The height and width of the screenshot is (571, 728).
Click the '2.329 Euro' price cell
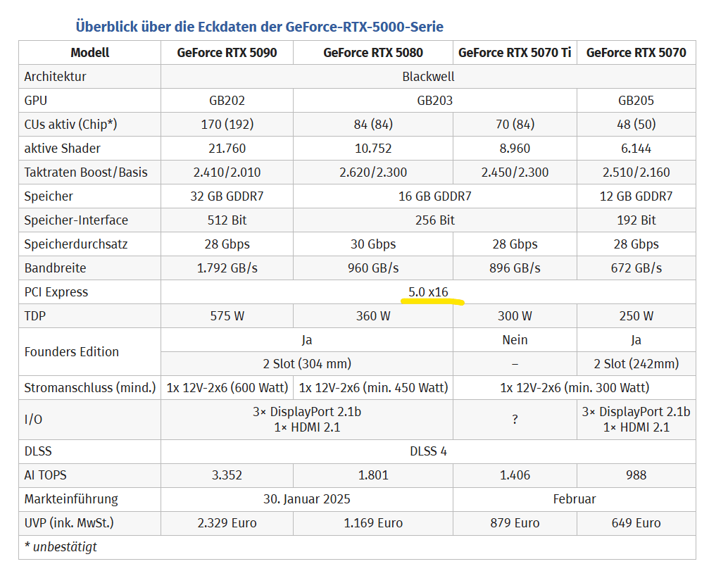pyautogui.click(x=227, y=523)
